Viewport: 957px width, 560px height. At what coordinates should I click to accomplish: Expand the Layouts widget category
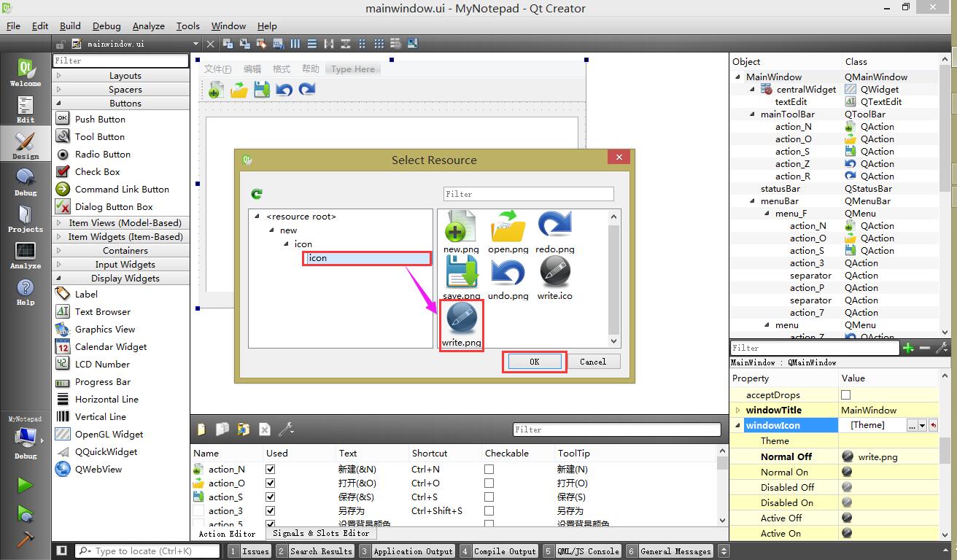121,76
